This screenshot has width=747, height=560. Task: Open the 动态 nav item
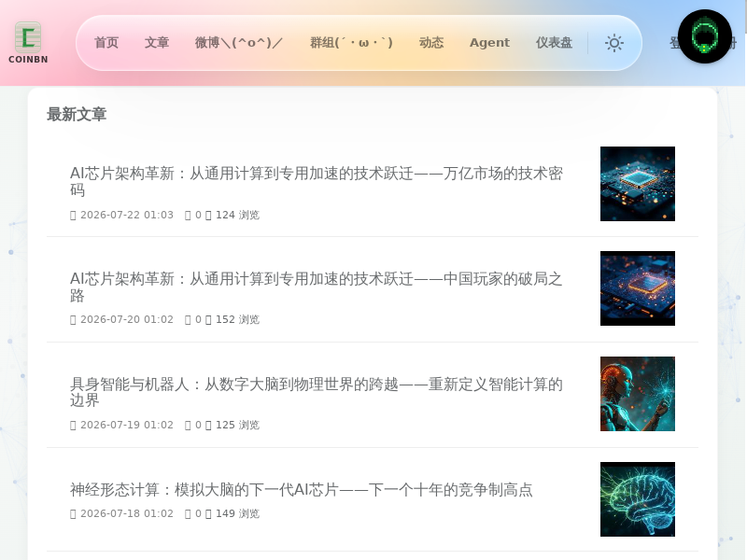[431, 43]
